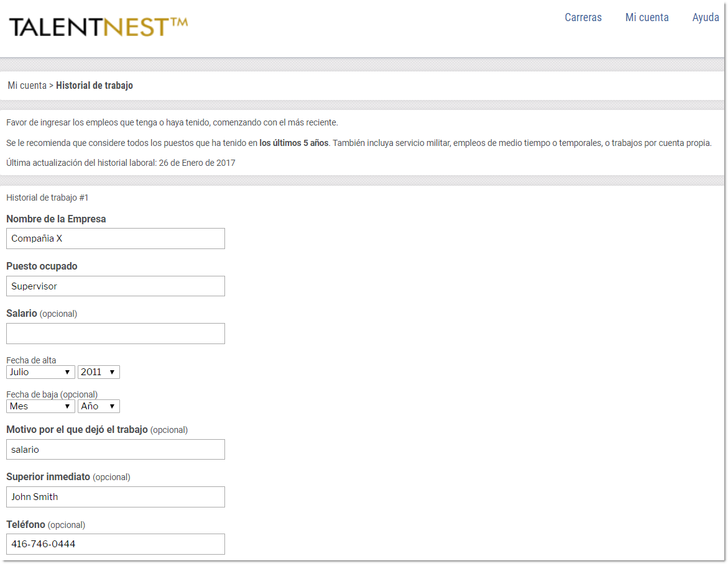Click the Puesto ocupado field showing Supervisor
The image size is (728, 564).
(116, 286)
